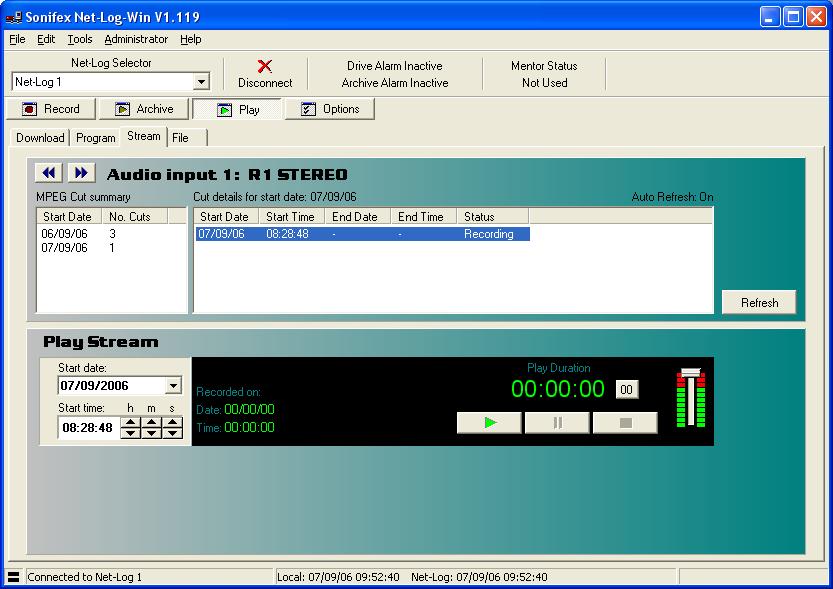Click the End Date column header

click(x=357, y=217)
